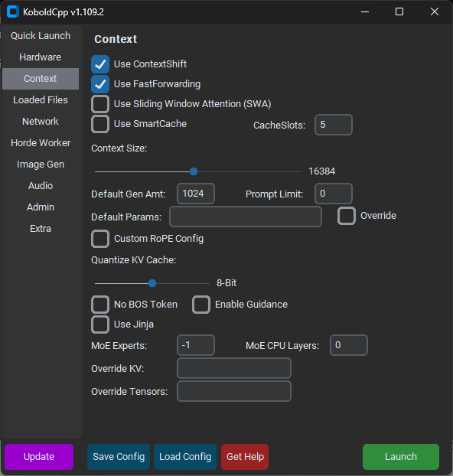Viewport: 453px width, 476px height.
Task: Open the Horde Worker tab
Action: tap(41, 142)
